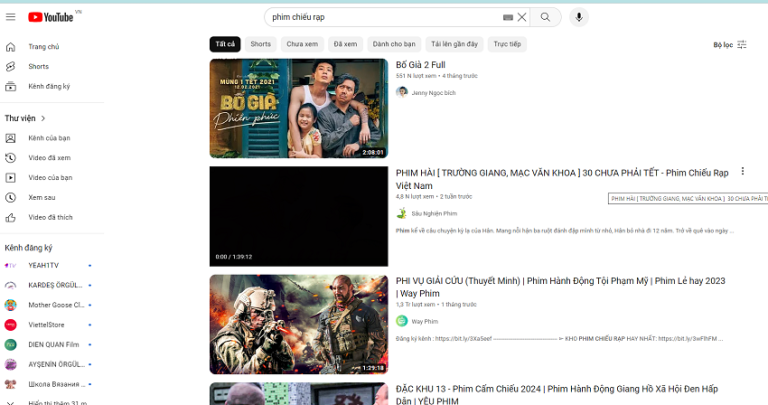Click inside the phim chiếu rạp search field

tap(384, 17)
